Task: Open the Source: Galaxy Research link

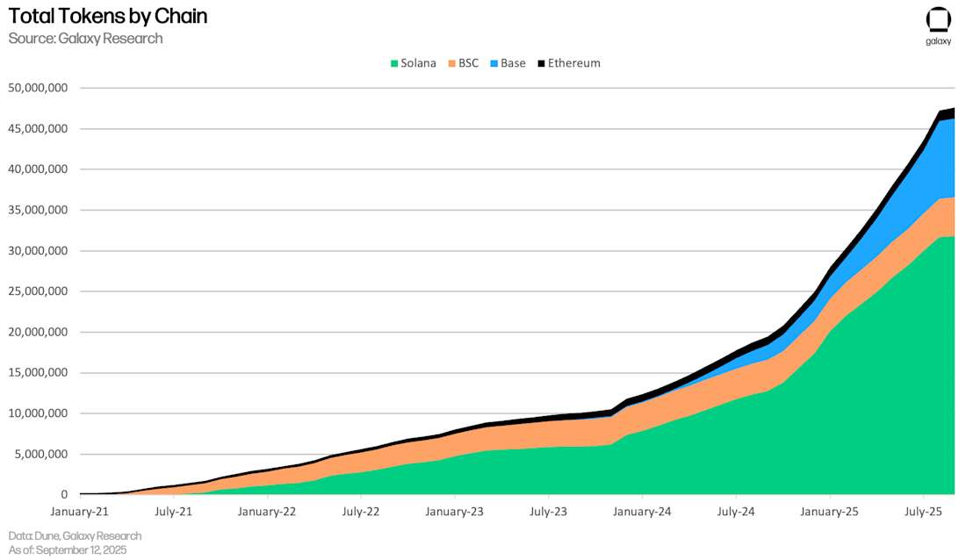Action: pos(84,38)
